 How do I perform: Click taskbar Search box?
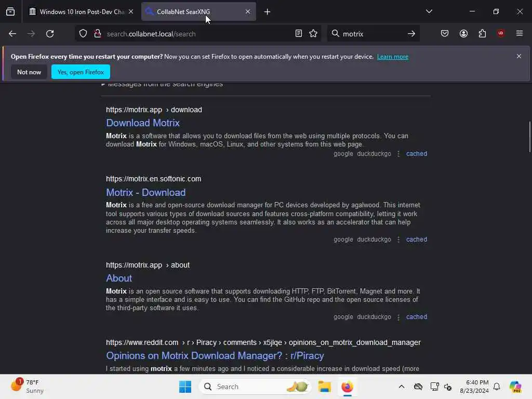[255, 387]
